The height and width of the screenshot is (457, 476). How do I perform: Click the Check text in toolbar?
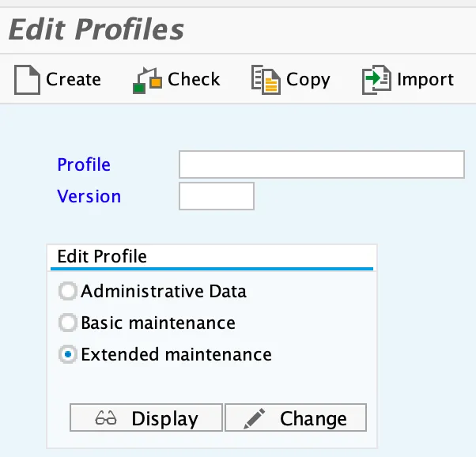pos(195,80)
